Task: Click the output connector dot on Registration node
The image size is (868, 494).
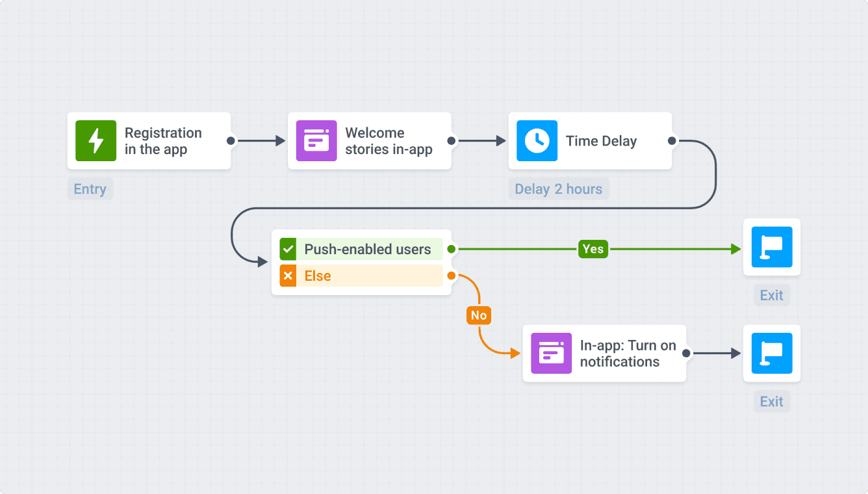Action: pyautogui.click(x=231, y=141)
